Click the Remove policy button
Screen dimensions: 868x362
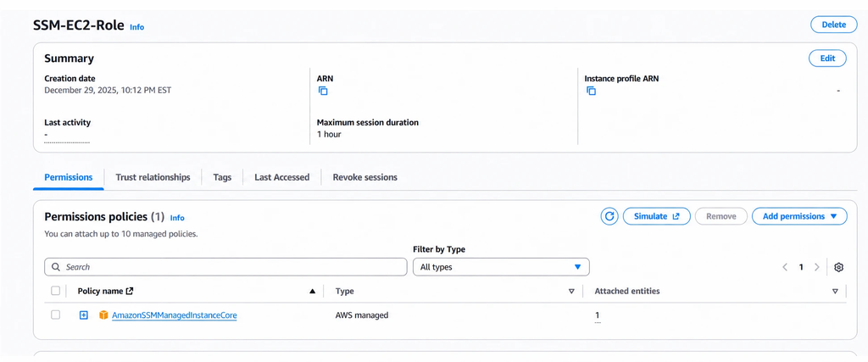point(721,216)
